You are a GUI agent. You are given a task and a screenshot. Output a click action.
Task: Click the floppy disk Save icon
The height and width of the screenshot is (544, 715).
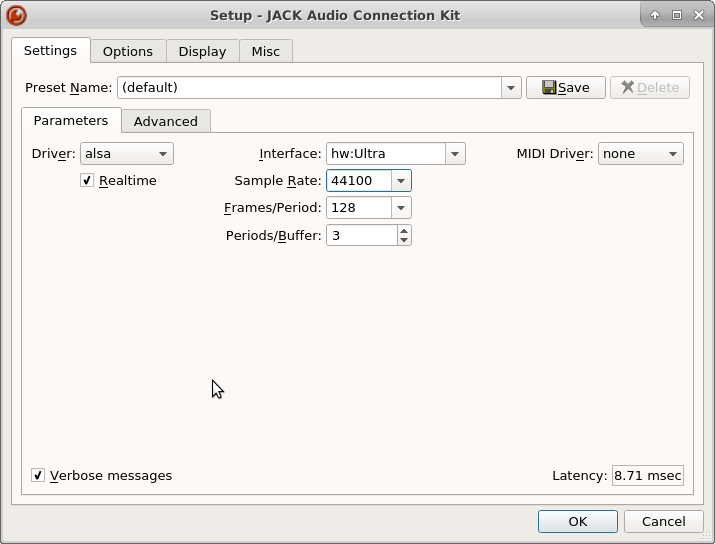[549, 87]
